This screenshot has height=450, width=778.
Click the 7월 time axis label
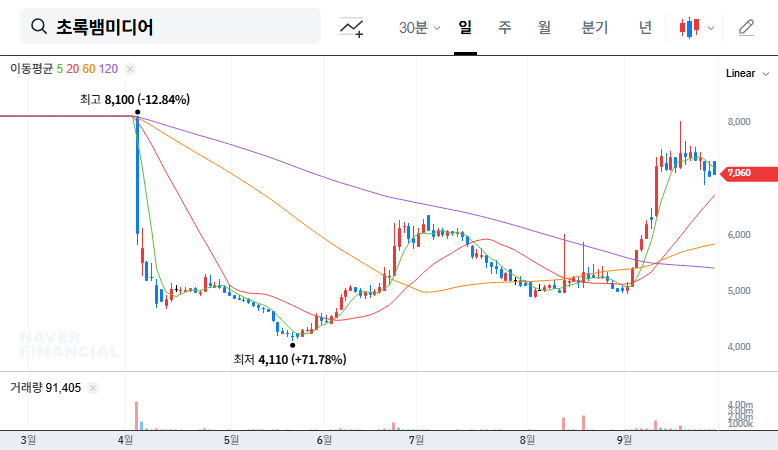click(x=416, y=440)
